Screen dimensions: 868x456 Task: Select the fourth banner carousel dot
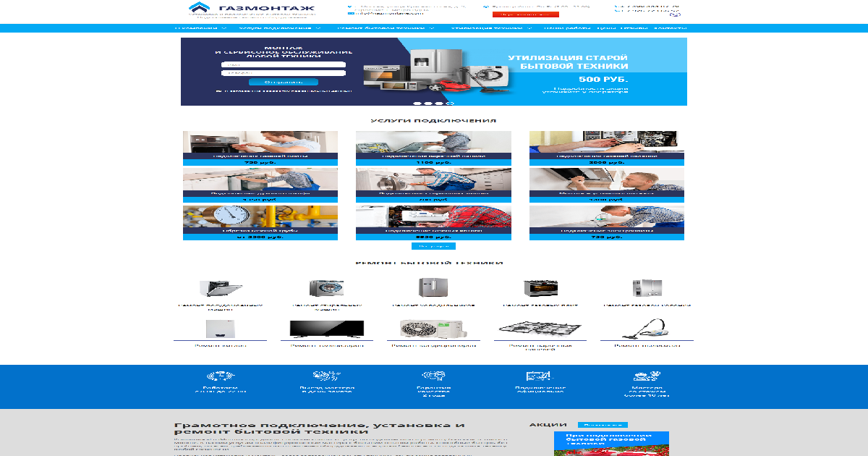(x=448, y=104)
